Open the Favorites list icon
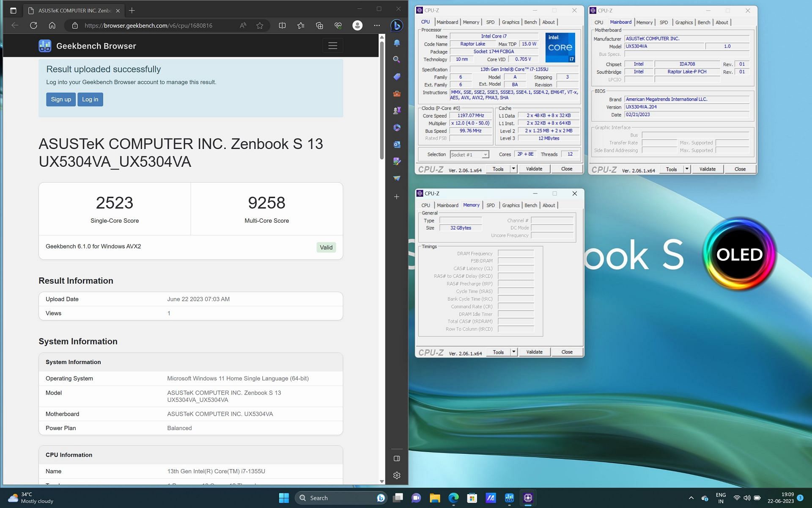Viewport: 812px width, 508px height. [x=301, y=25]
